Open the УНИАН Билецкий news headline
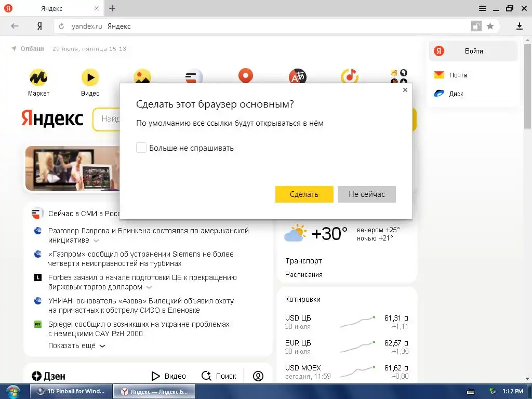Screen dimensions: 532x399 tap(141, 305)
